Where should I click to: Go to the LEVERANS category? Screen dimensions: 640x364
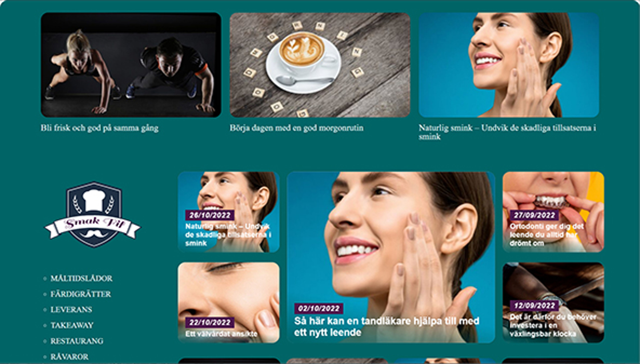71,310
